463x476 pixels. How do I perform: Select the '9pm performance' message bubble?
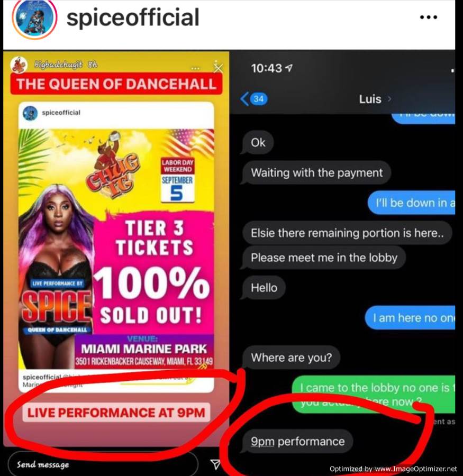point(297,442)
